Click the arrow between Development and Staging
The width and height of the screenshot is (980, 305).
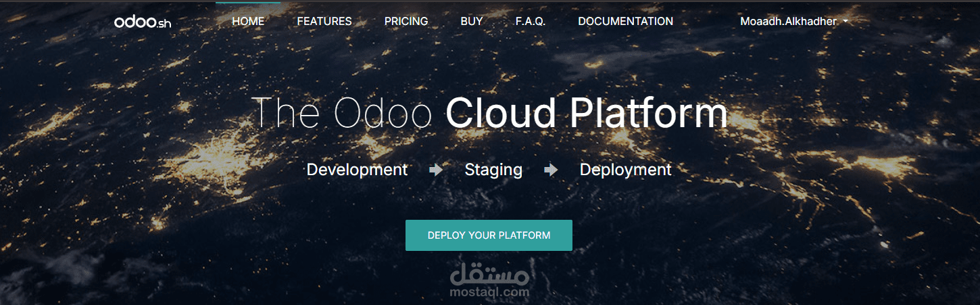pos(436,170)
